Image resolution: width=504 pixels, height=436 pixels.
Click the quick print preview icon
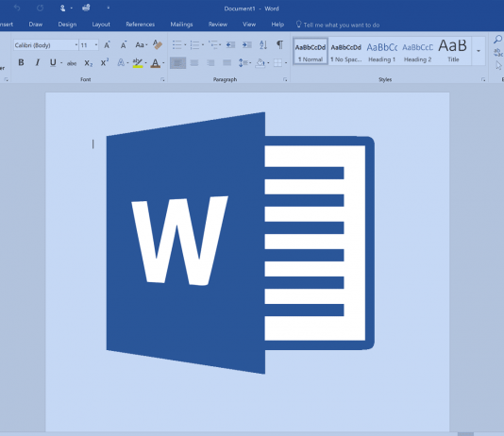(86, 8)
